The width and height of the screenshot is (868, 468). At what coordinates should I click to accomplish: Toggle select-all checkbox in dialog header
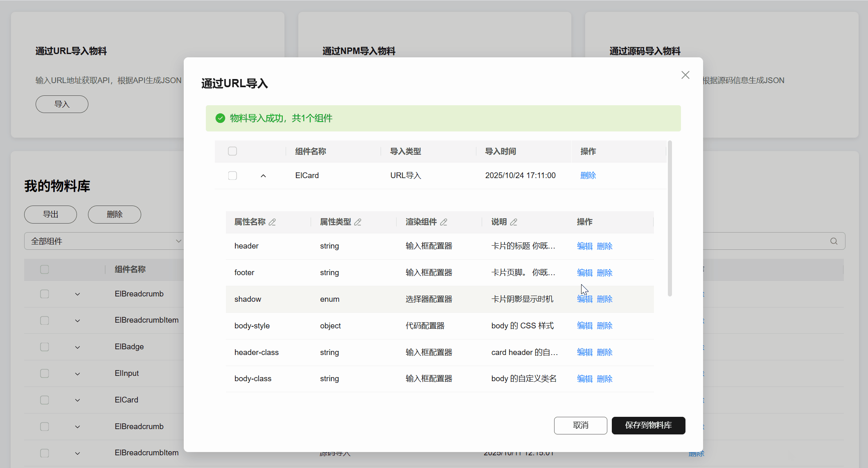pos(232,151)
